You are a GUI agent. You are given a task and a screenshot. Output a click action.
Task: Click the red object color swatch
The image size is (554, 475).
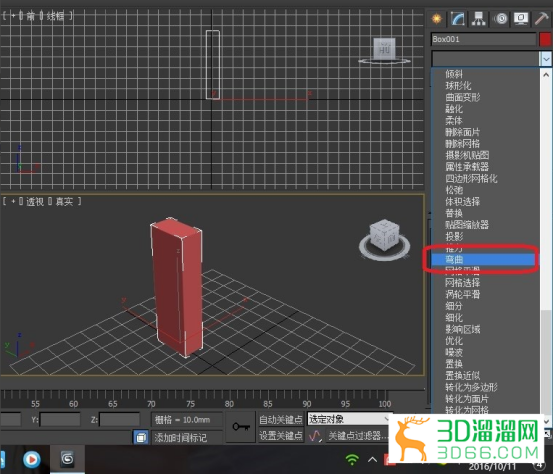click(x=545, y=39)
